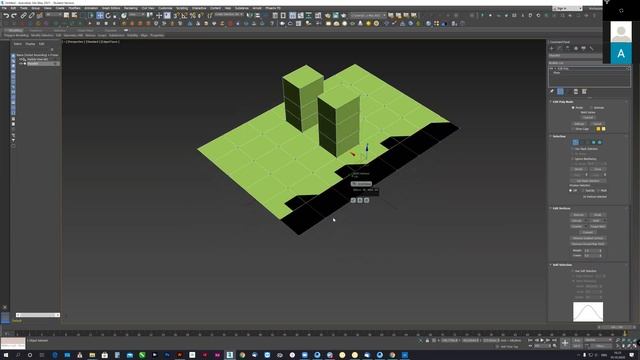Open the Customize menu
The image size is (640, 360).
click(165, 8)
